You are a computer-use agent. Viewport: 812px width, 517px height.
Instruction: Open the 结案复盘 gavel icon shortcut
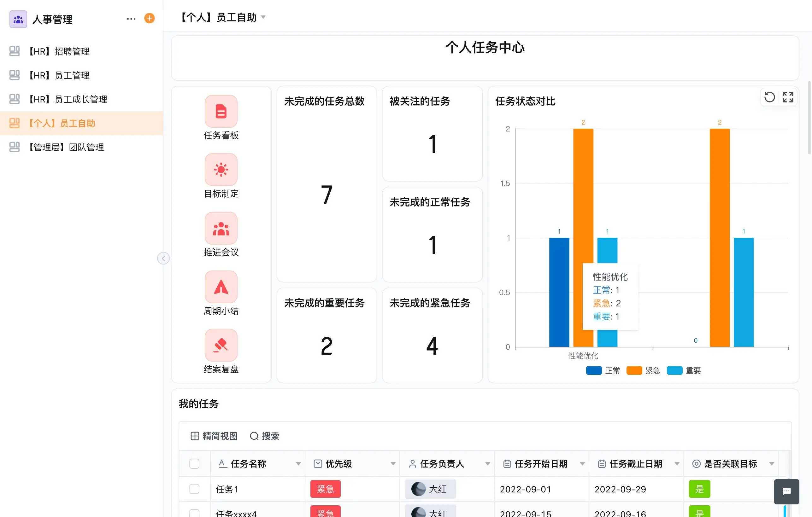pos(221,345)
